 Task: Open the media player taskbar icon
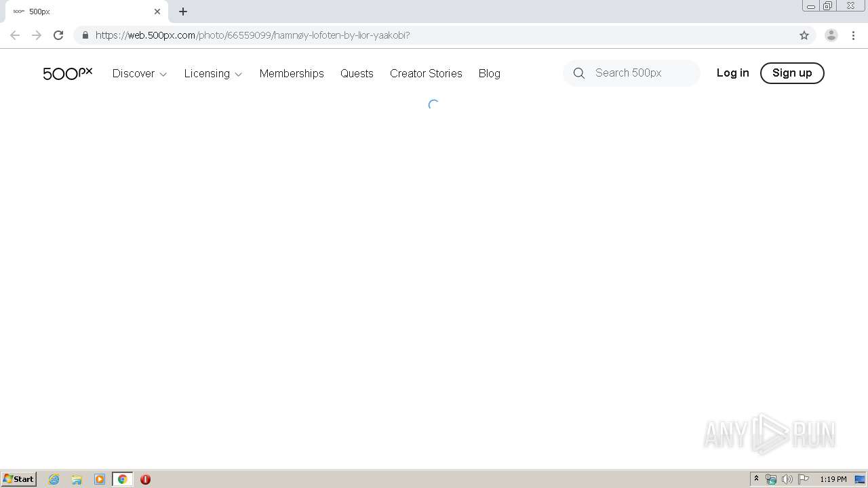pyautogui.click(x=100, y=479)
